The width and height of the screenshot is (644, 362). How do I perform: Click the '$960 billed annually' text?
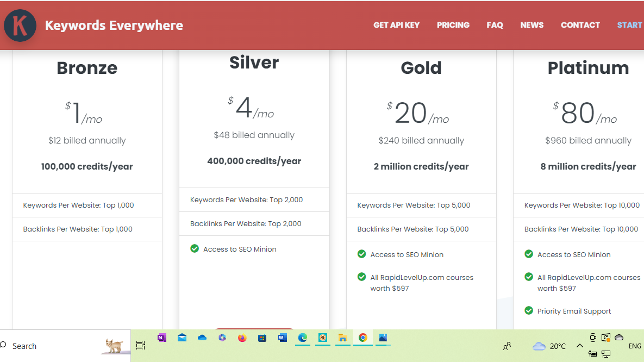click(x=588, y=141)
